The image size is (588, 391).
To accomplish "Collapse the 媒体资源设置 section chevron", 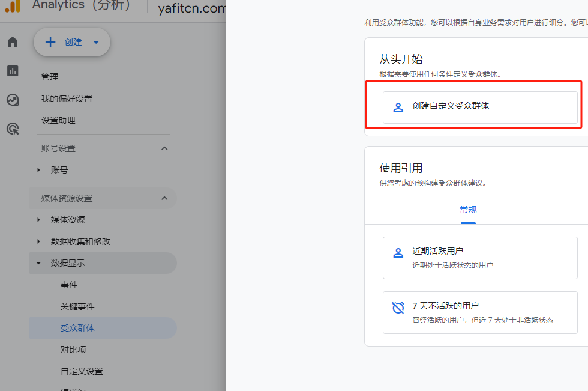I will click(164, 198).
